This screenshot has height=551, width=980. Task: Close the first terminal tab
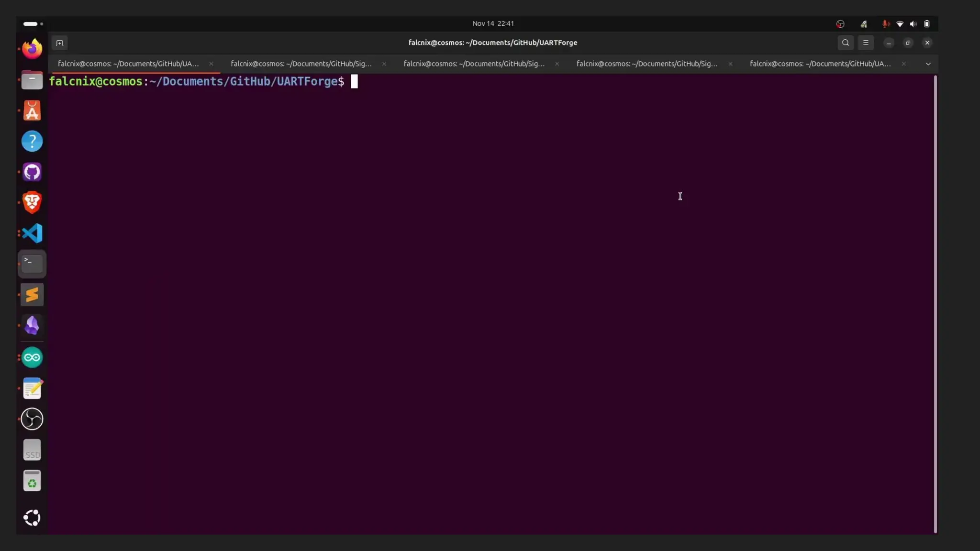(211, 64)
